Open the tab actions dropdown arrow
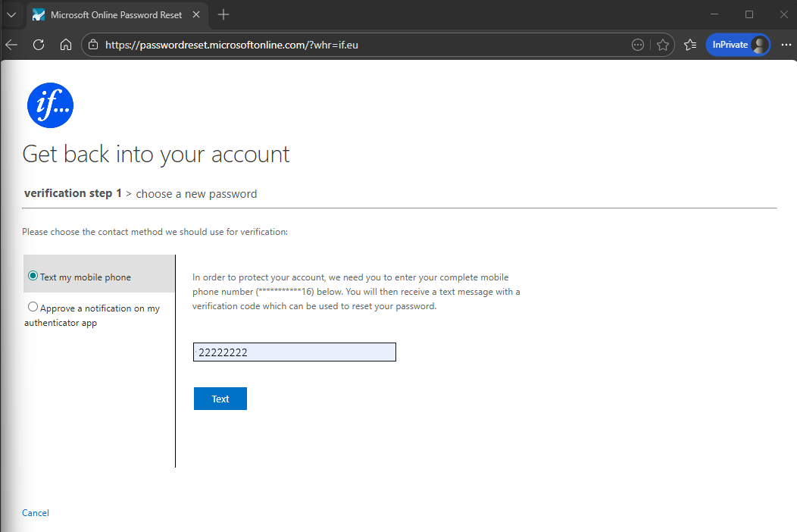The image size is (797, 532). 11,14
